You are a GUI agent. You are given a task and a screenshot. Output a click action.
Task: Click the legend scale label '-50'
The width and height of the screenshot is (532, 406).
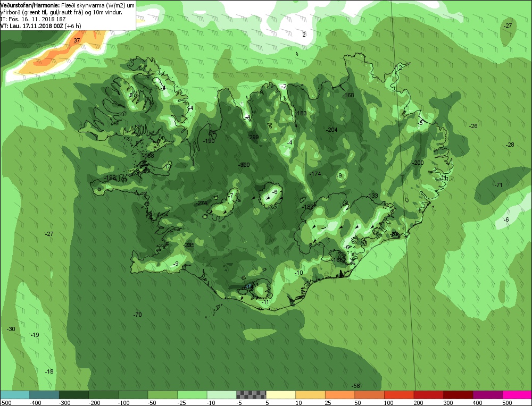(x=152, y=403)
